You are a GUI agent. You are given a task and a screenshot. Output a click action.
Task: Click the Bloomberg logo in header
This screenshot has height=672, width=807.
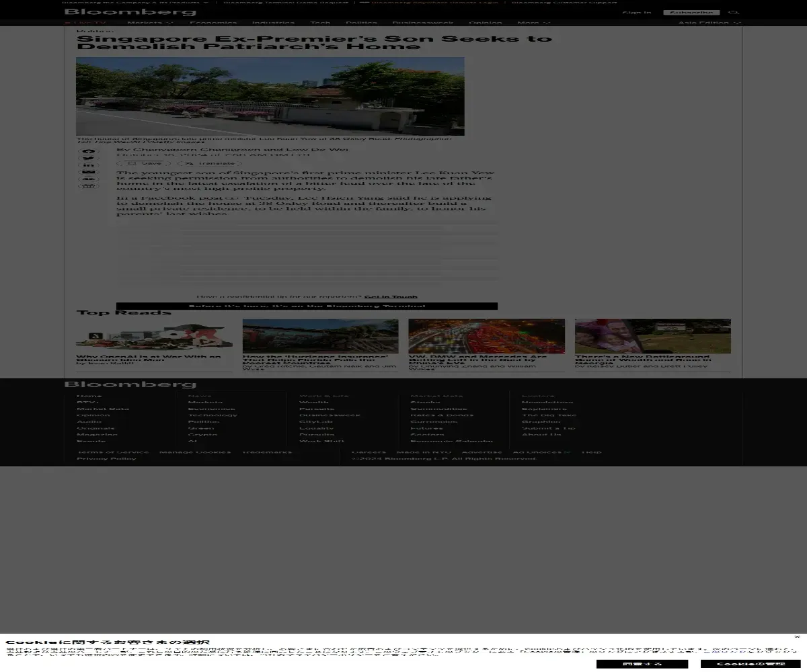coord(130,11)
